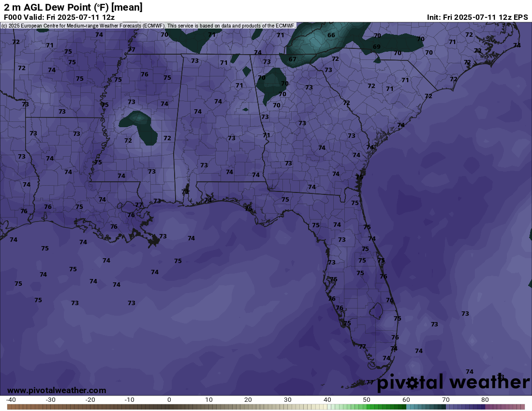Viewport: 532px width, 411px height.
Task: Click the "2 m AGL Dew Point (°F) [mean]" title
Action: click(73, 7)
